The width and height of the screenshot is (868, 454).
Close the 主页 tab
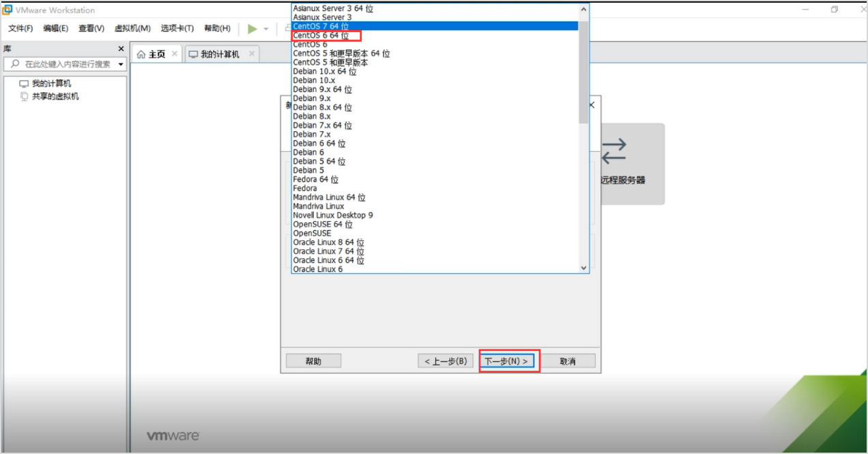click(175, 54)
